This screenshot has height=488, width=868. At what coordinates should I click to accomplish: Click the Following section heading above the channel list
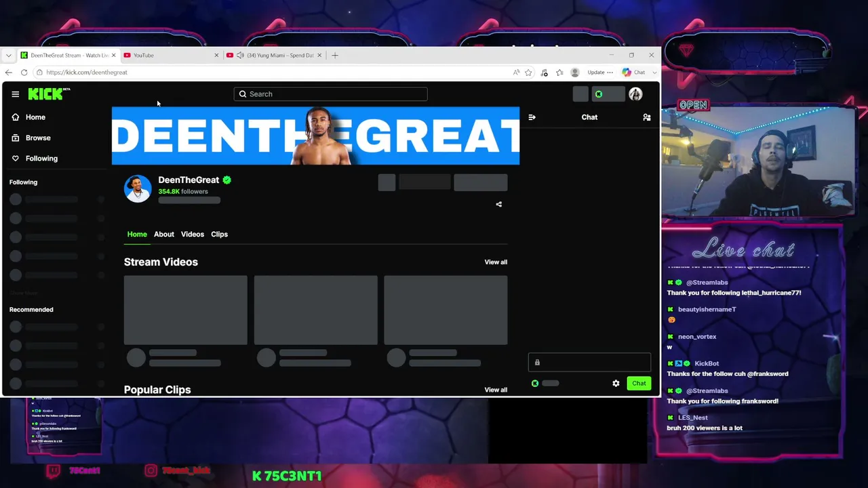[x=23, y=182]
